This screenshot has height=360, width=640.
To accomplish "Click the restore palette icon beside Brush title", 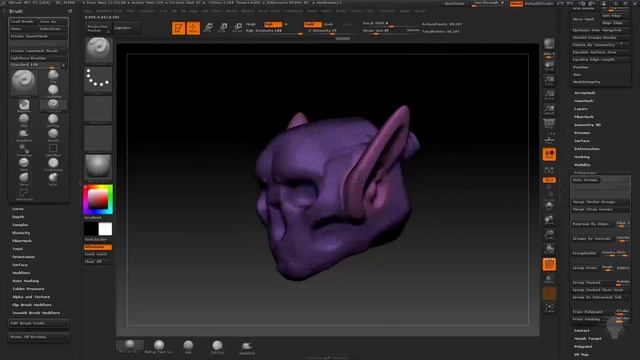I will point(70,11).
